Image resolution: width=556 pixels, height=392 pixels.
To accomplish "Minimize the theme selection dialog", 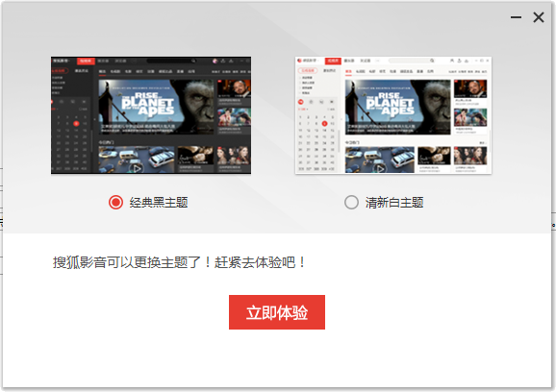I will 516,17.
